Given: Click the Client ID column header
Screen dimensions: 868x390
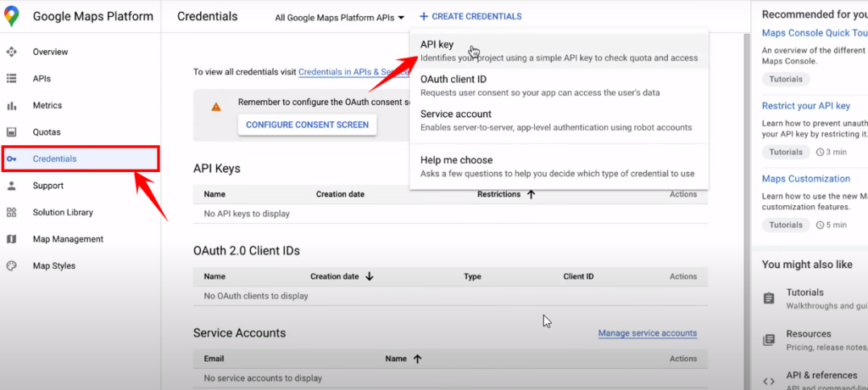Looking at the screenshot, I should [578, 276].
